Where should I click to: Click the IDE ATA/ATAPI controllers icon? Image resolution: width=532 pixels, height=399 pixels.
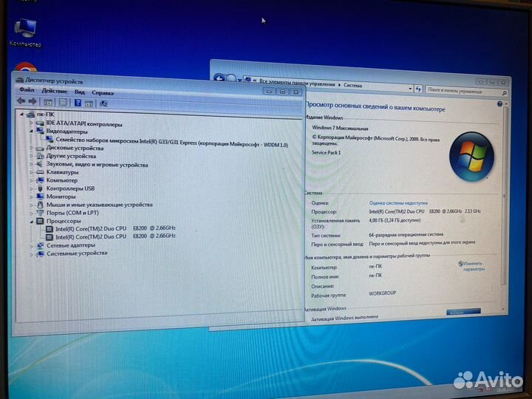click(x=40, y=123)
